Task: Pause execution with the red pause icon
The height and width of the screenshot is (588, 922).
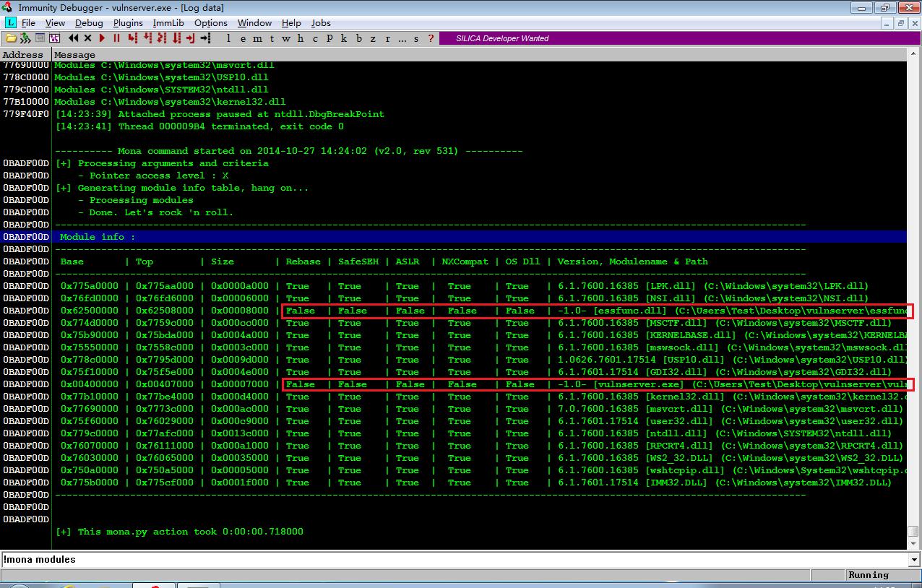Action: tap(116, 38)
